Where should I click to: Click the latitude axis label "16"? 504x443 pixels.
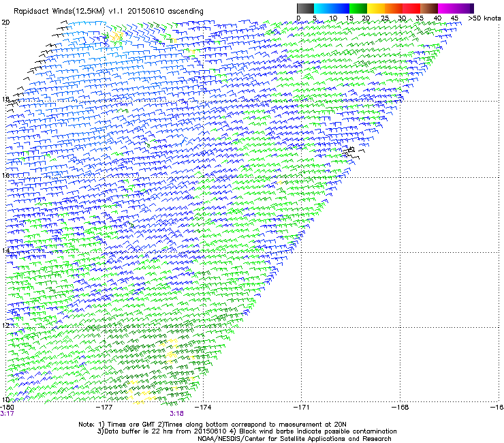pos(5,175)
